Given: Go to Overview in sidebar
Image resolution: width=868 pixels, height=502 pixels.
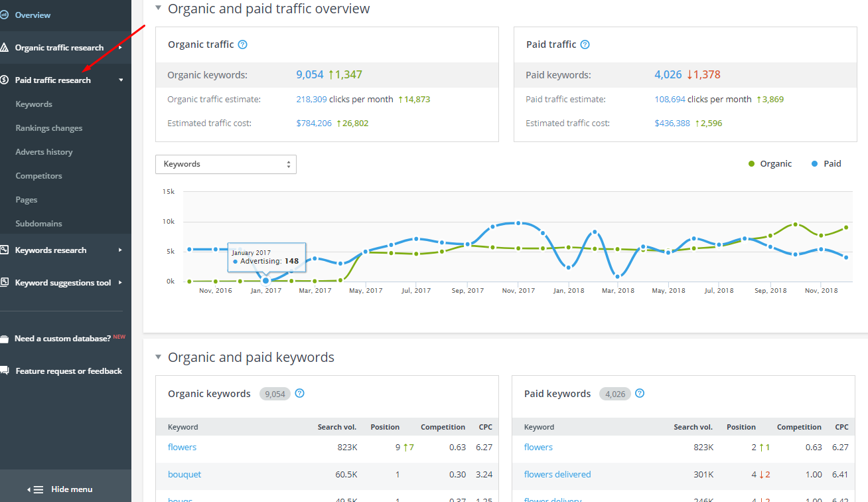Looking at the screenshot, I should pyautogui.click(x=33, y=15).
